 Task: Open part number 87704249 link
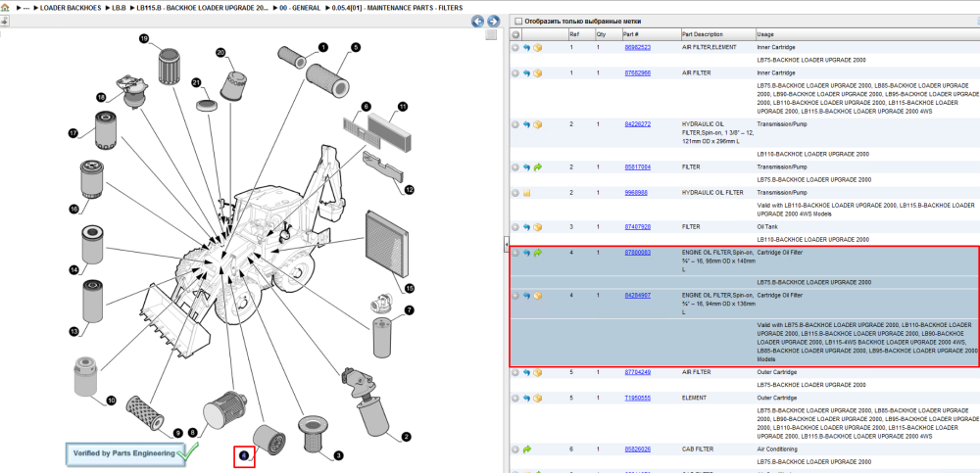tap(638, 372)
